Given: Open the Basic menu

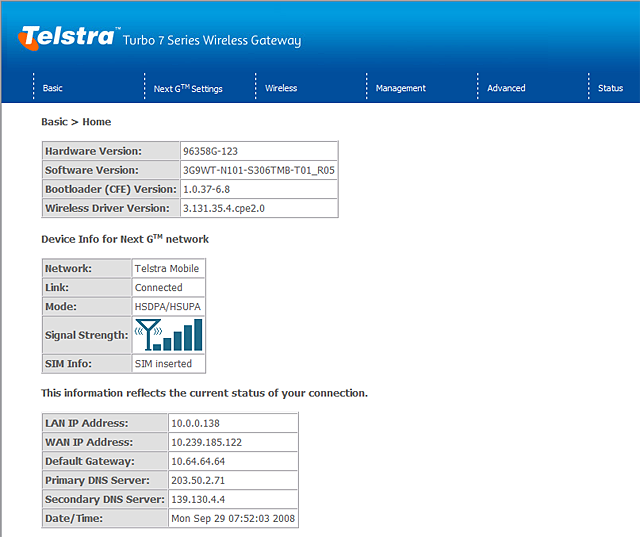Looking at the screenshot, I should [x=53, y=88].
